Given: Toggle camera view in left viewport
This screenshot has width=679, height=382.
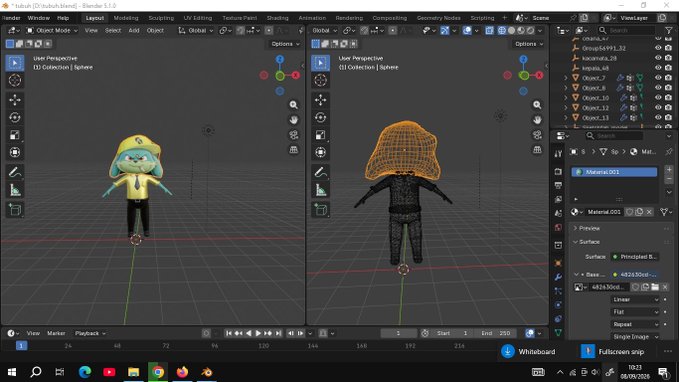Looking at the screenshot, I should point(294,135).
